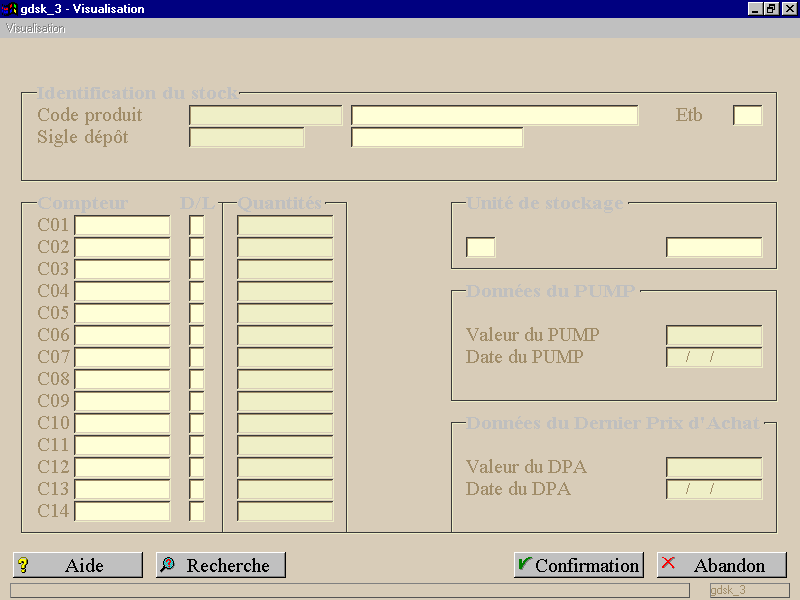Click the Etb input field
The width and height of the screenshot is (800, 600).
(x=747, y=115)
